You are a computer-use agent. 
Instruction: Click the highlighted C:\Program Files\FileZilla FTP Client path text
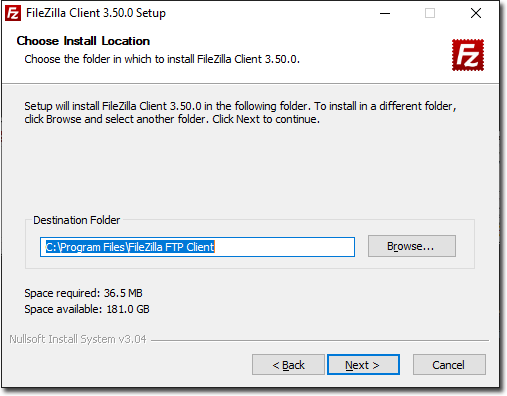click(130, 247)
